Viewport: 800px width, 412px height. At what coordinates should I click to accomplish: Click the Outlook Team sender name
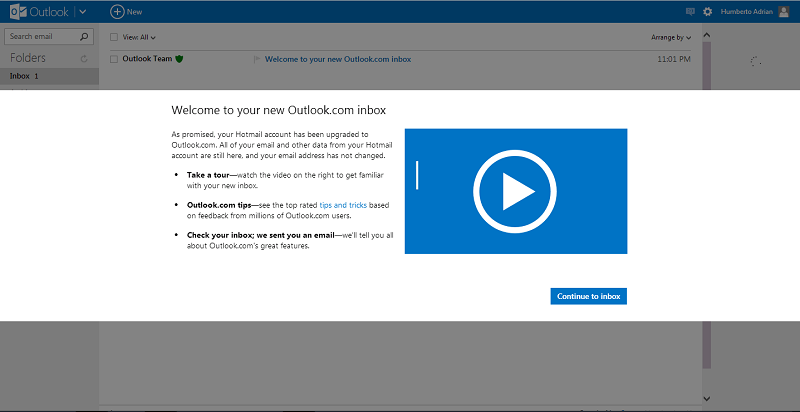tap(147, 59)
